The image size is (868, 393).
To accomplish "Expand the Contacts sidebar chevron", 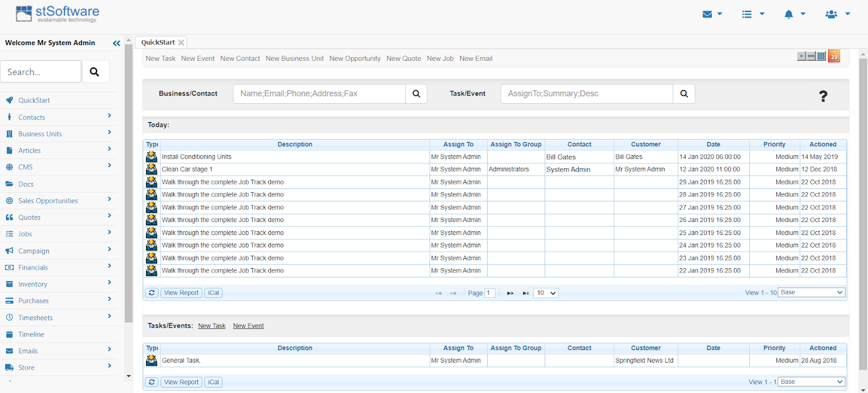I will pos(110,116).
